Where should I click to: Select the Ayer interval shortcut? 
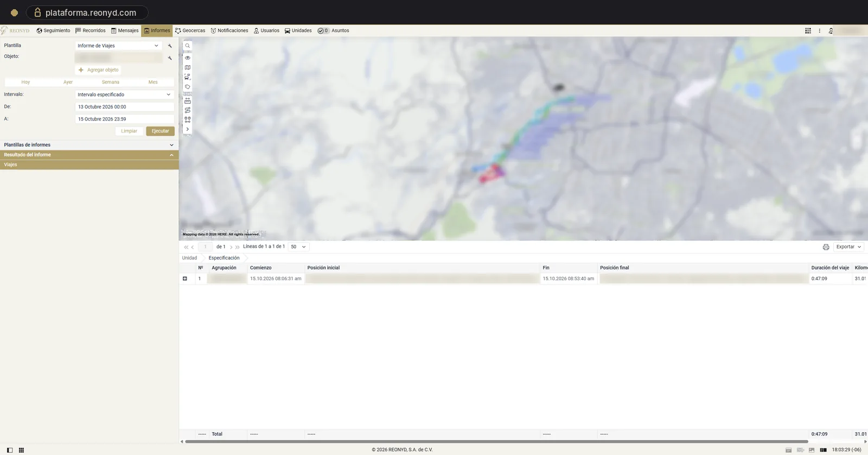tap(68, 82)
